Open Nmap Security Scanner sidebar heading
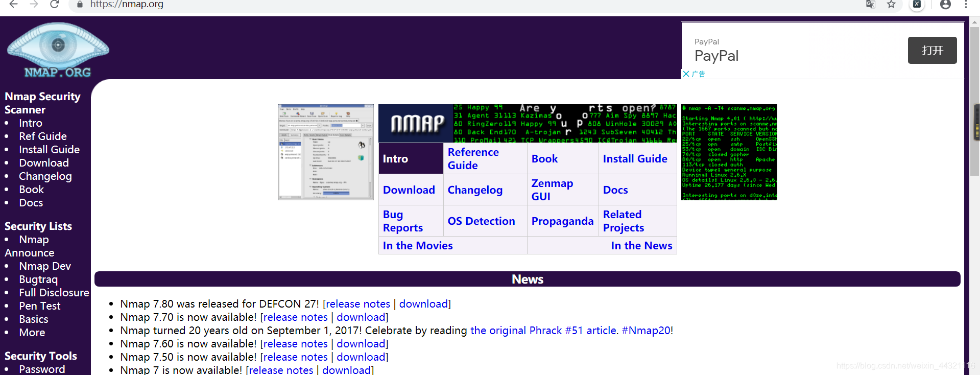The height and width of the screenshot is (375, 980). click(x=42, y=103)
